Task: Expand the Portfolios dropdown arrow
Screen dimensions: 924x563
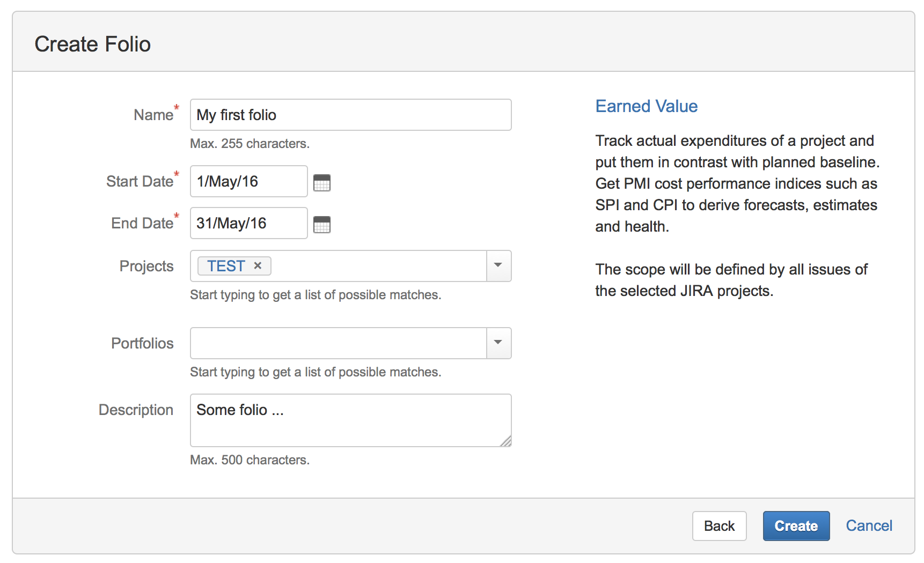Action: pyautogui.click(x=498, y=343)
